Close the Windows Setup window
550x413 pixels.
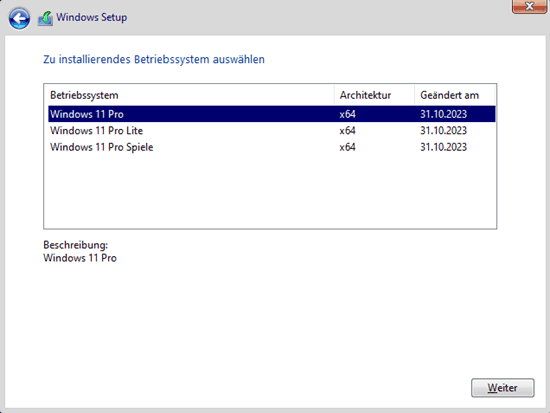coord(529,6)
